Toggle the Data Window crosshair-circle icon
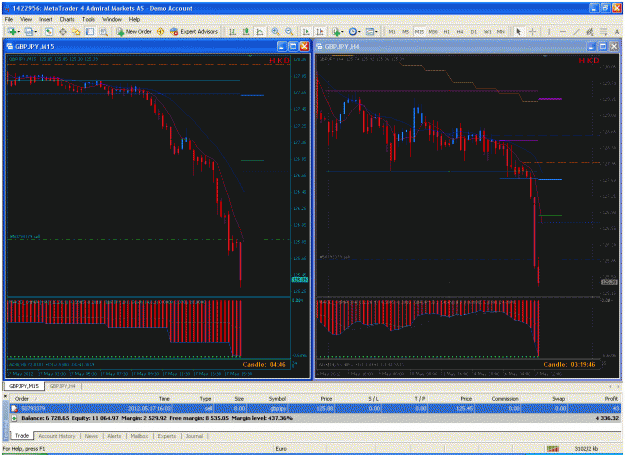 pyautogui.click(x=63, y=31)
